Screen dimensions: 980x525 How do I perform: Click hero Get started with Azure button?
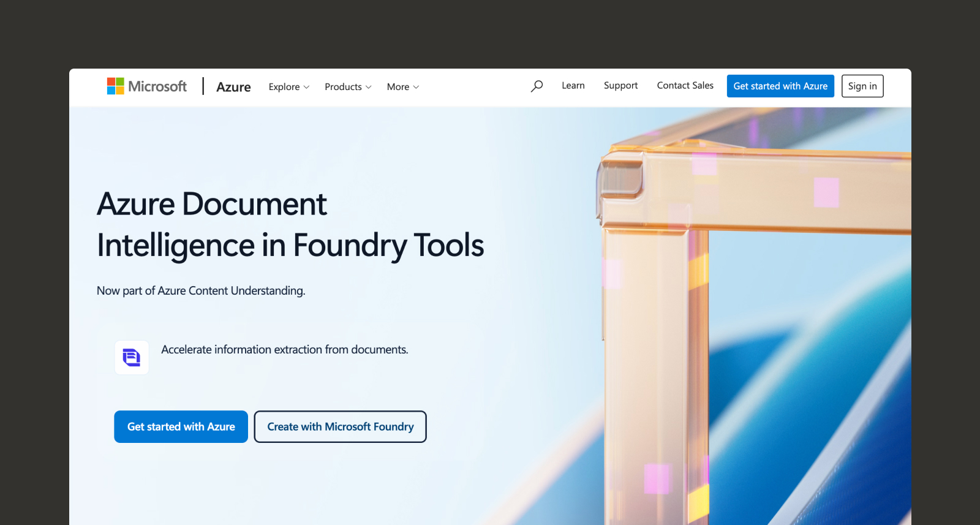pyautogui.click(x=181, y=426)
